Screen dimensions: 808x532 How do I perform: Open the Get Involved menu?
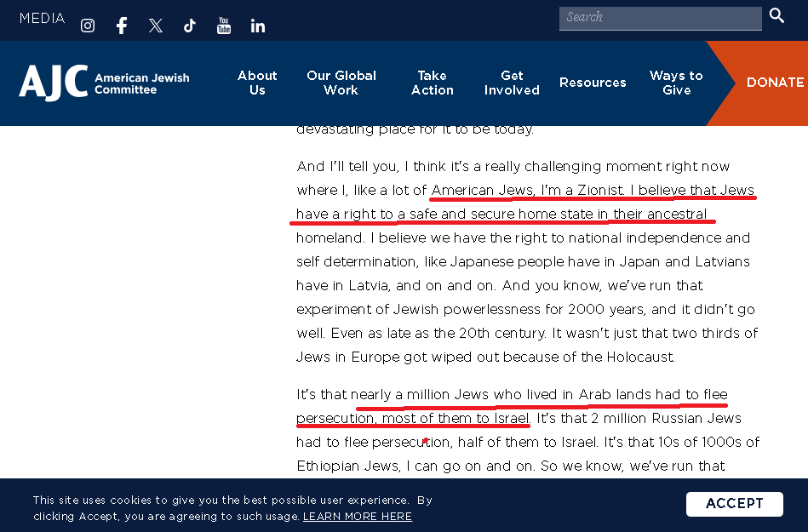click(x=512, y=83)
